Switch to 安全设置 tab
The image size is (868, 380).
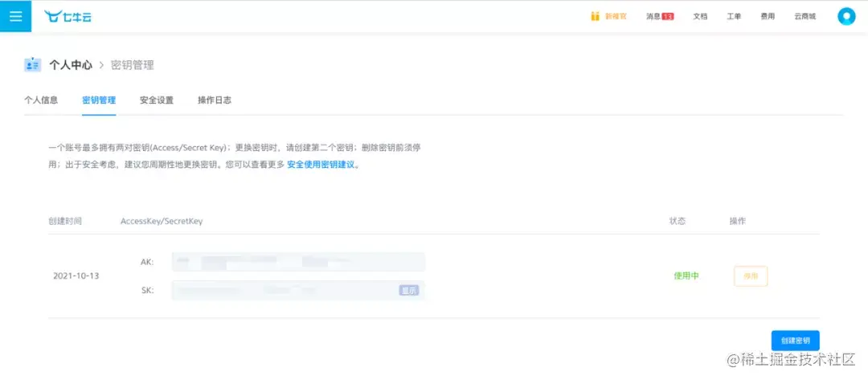tap(157, 100)
